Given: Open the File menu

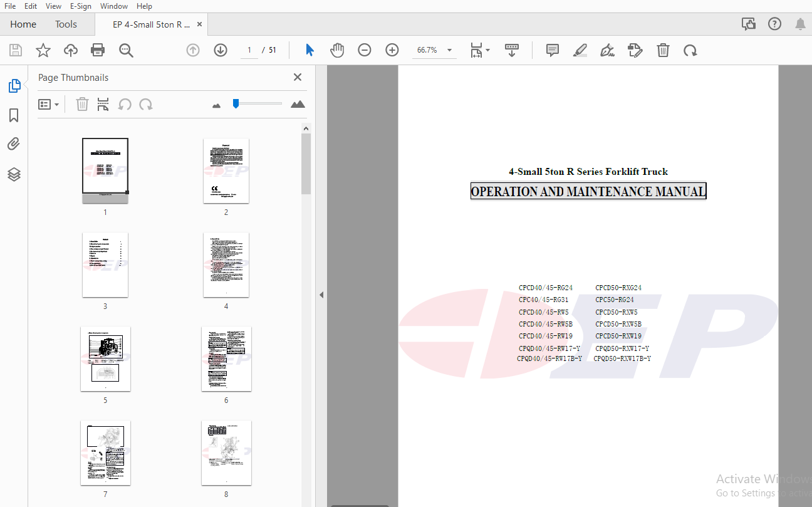Looking at the screenshot, I should coord(10,6).
